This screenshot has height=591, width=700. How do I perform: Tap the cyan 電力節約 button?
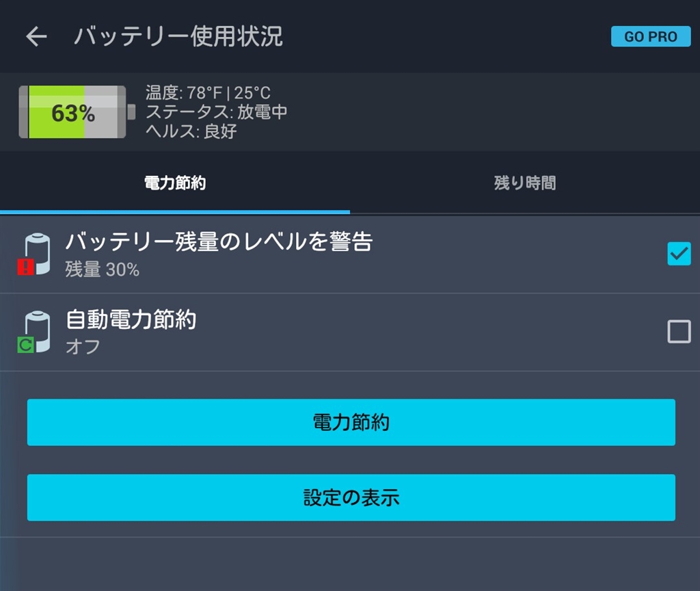pyautogui.click(x=351, y=422)
